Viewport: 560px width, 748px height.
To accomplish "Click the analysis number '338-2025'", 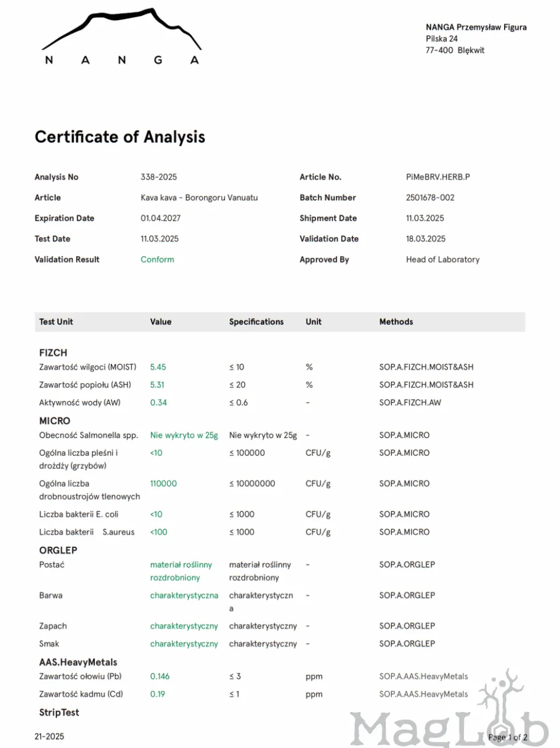I will pos(159,177).
